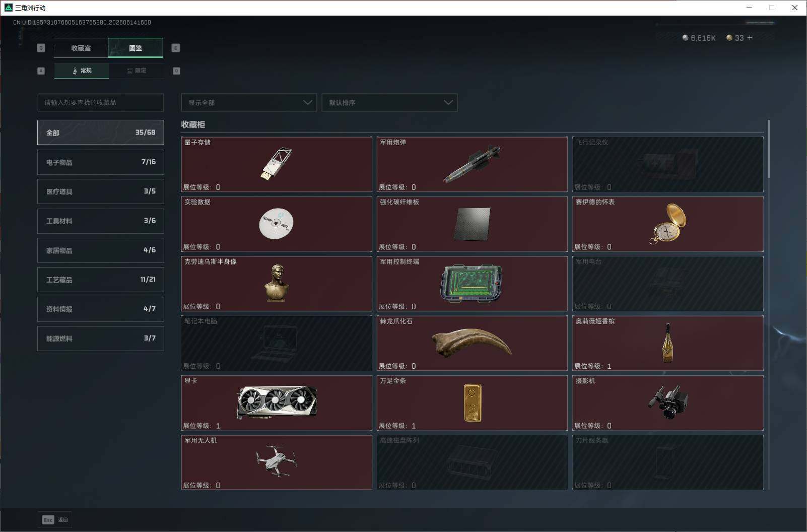Click the 6,616K currency coin icon
The image size is (807, 532).
click(x=685, y=38)
